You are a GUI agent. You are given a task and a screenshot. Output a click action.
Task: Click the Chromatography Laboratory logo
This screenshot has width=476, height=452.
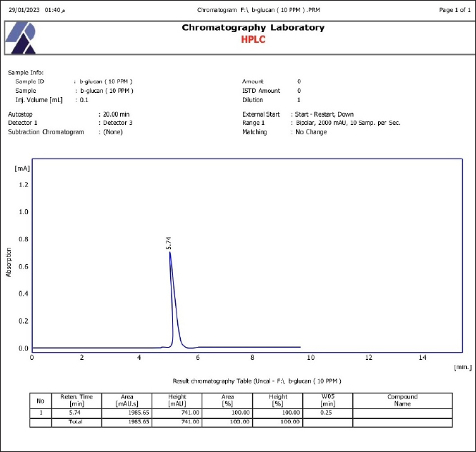(x=21, y=38)
